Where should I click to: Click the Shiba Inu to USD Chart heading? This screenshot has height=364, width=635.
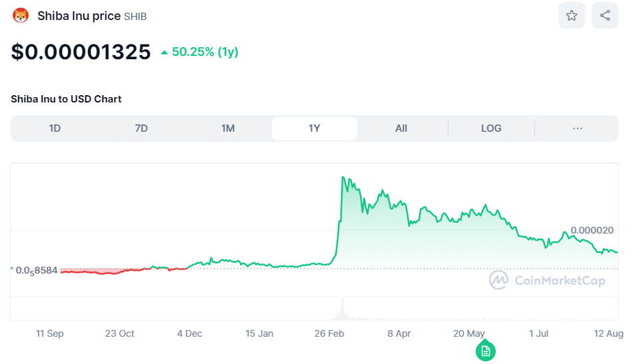(66, 99)
